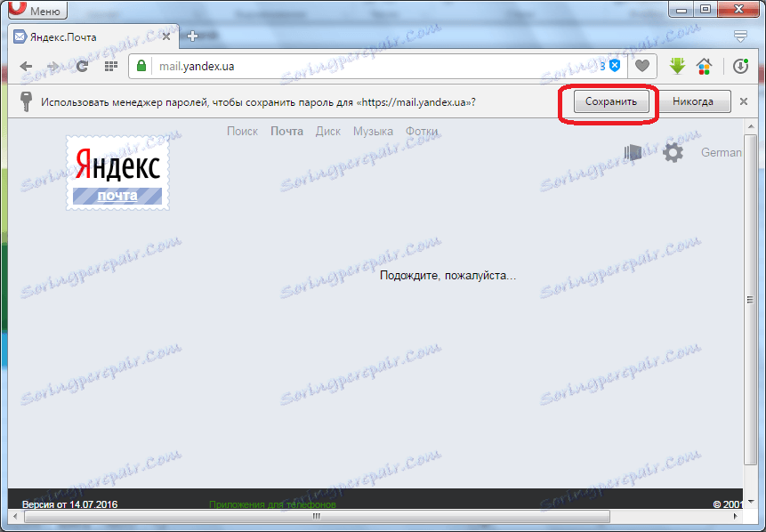Open the downloads circle icon
Screen dimensions: 766x532
pos(740,66)
